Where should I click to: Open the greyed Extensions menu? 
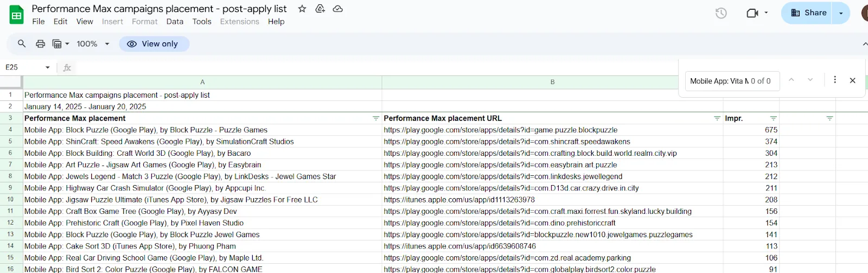(239, 22)
